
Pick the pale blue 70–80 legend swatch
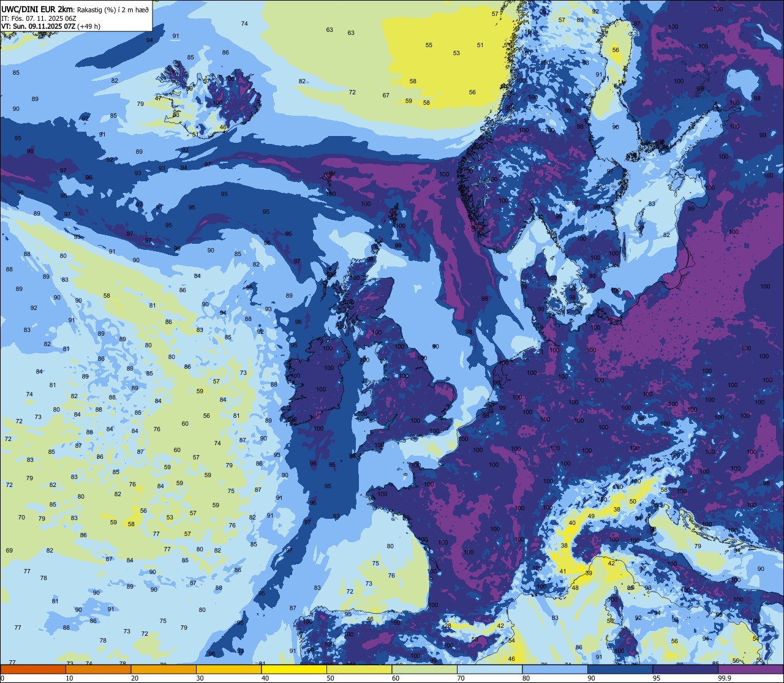[x=489, y=670]
